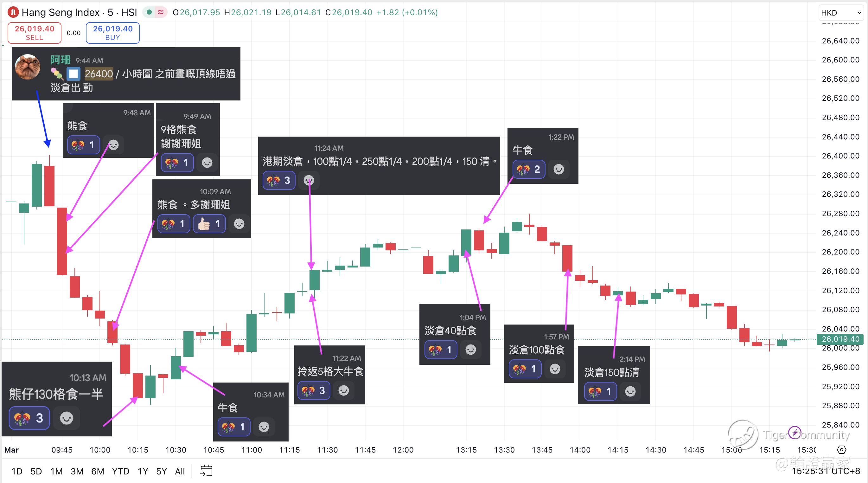Open the HKD currency dropdown
Viewport: 868px width, 483px height.
[x=841, y=13]
